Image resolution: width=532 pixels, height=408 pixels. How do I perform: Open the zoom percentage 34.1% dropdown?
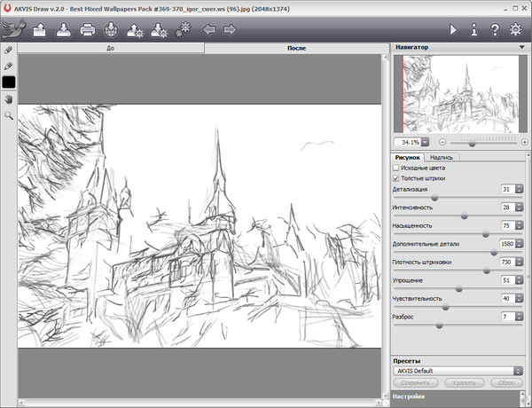425,141
